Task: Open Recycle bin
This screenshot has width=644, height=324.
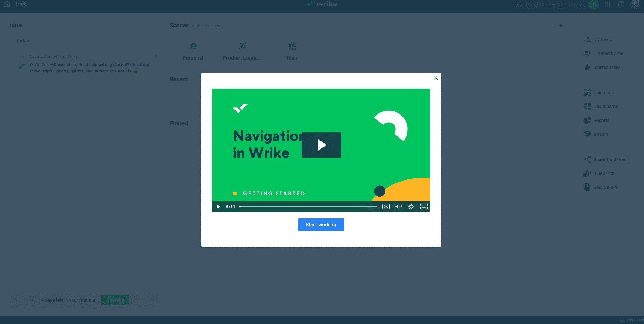Action: pyautogui.click(x=600, y=187)
